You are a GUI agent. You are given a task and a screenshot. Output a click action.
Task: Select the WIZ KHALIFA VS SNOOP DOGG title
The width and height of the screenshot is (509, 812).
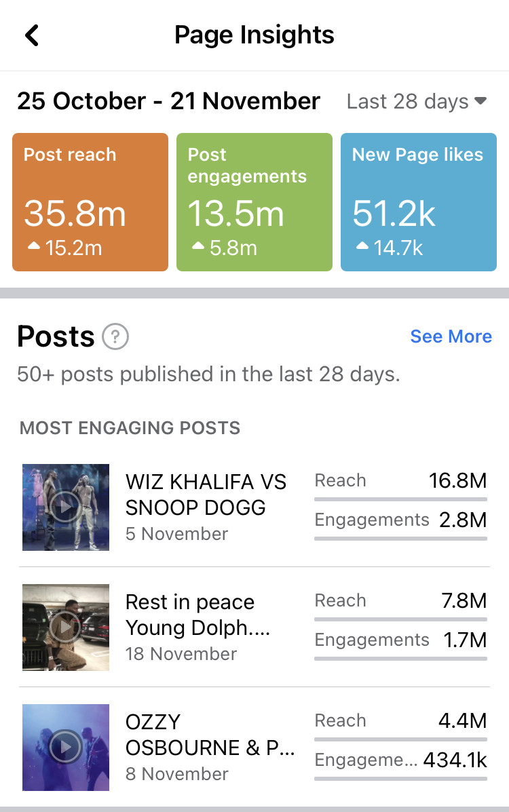coord(206,495)
